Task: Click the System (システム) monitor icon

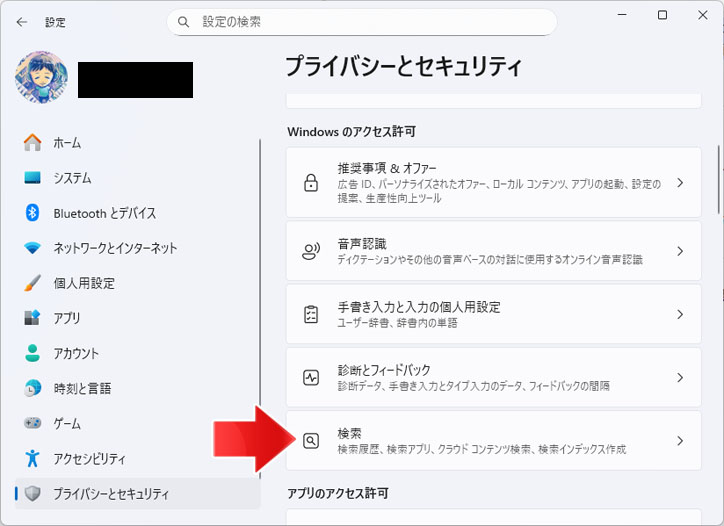Action: click(x=33, y=178)
